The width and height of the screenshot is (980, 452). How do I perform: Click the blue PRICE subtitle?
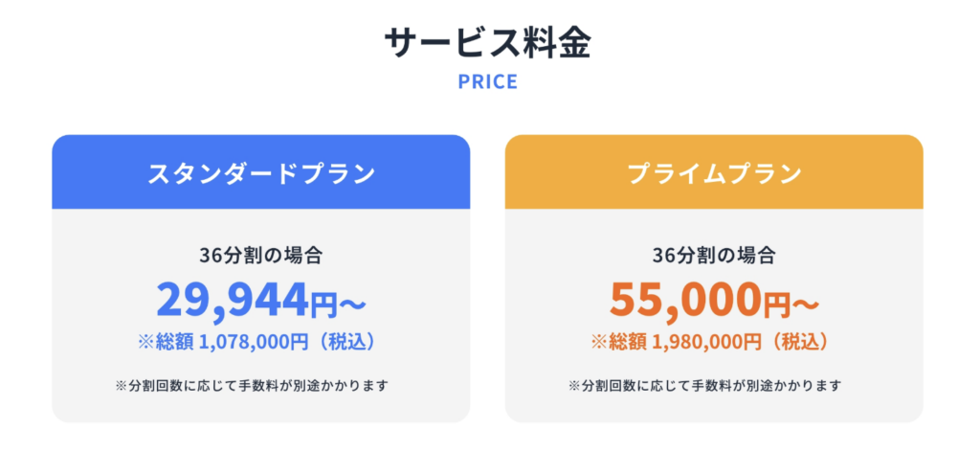(x=489, y=81)
